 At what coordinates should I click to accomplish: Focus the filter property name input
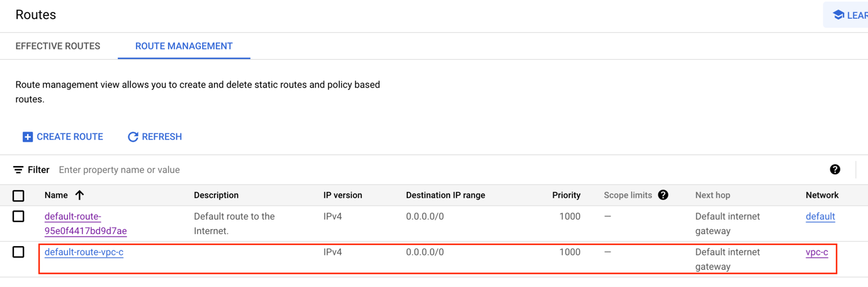[x=252, y=170]
